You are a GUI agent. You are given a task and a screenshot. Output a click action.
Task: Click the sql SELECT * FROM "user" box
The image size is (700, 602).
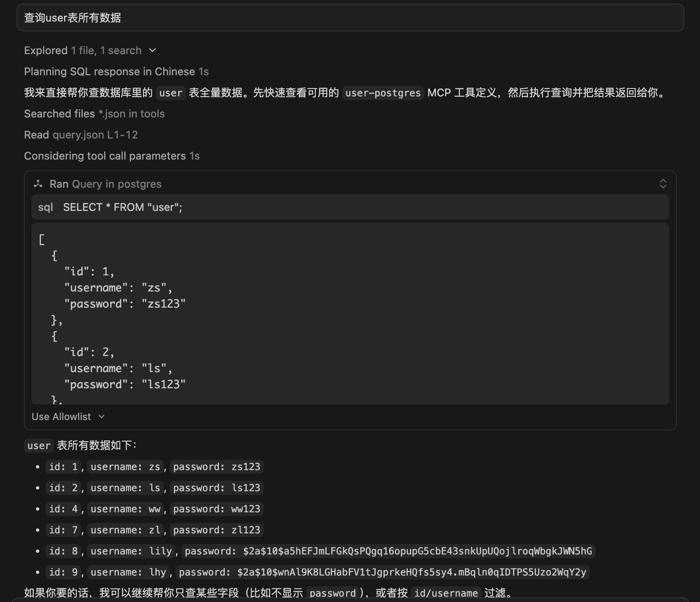click(350, 207)
